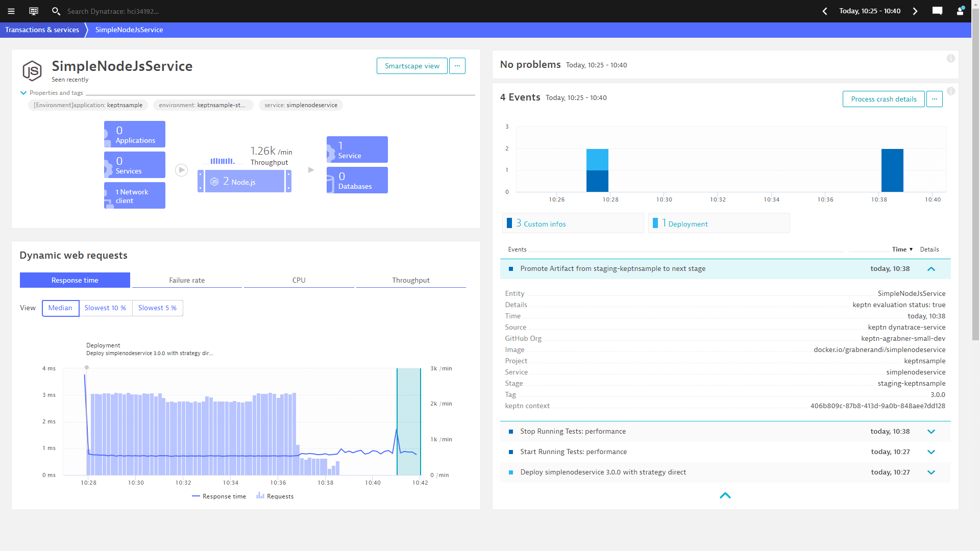Image resolution: width=980 pixels, height=551 pixels.
Task: Click the right arrow before Service tile
Action: pos(311,170)
